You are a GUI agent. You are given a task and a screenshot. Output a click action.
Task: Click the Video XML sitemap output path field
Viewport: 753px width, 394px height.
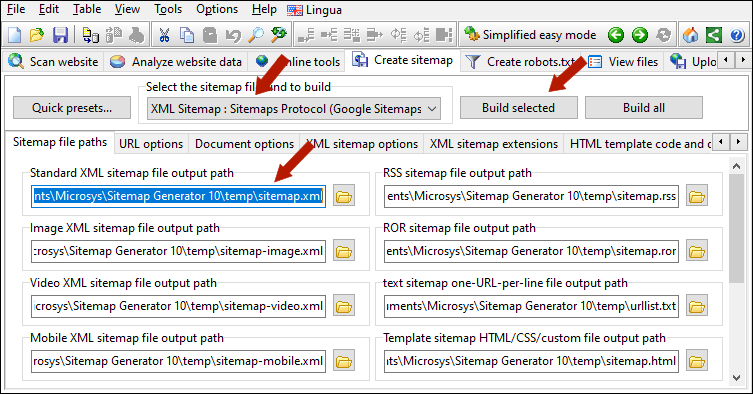tap(178, 307)
